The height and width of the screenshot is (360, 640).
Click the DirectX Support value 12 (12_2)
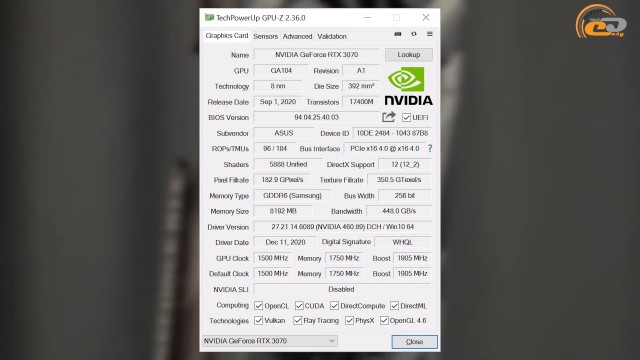[405, 164]
